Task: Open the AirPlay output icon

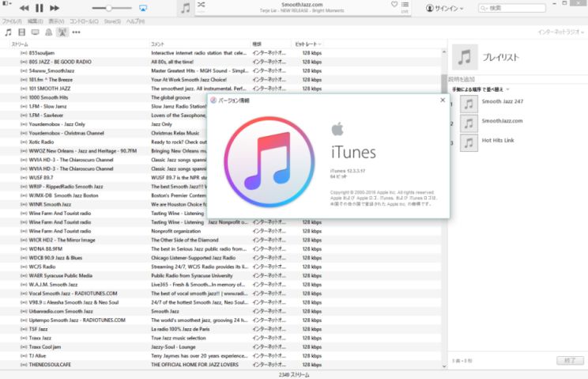Action: coord(143,8)
